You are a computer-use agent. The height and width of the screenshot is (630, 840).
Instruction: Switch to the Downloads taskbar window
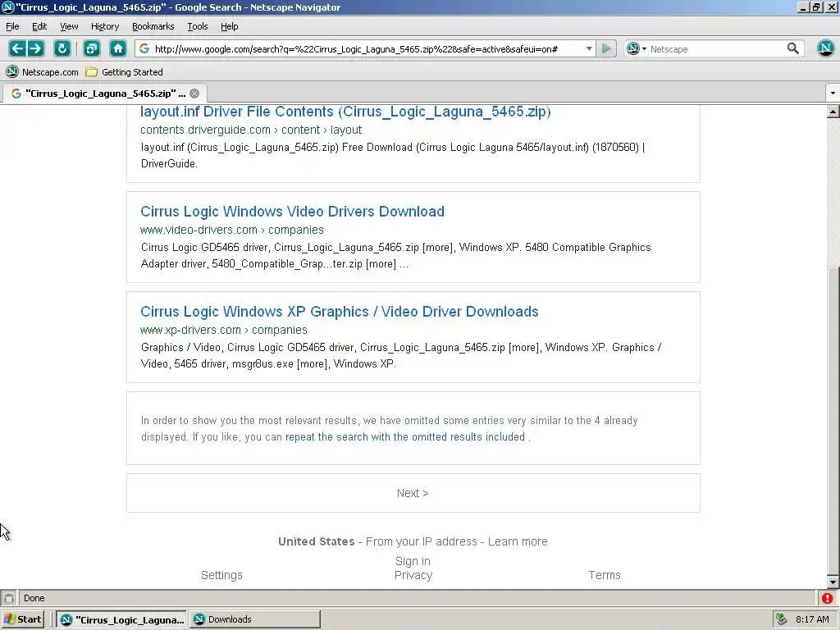255,619
